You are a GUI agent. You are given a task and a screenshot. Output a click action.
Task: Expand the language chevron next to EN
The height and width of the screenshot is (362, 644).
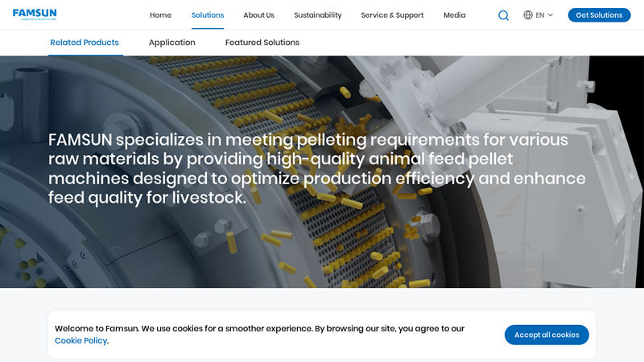[x=551, y=15]
